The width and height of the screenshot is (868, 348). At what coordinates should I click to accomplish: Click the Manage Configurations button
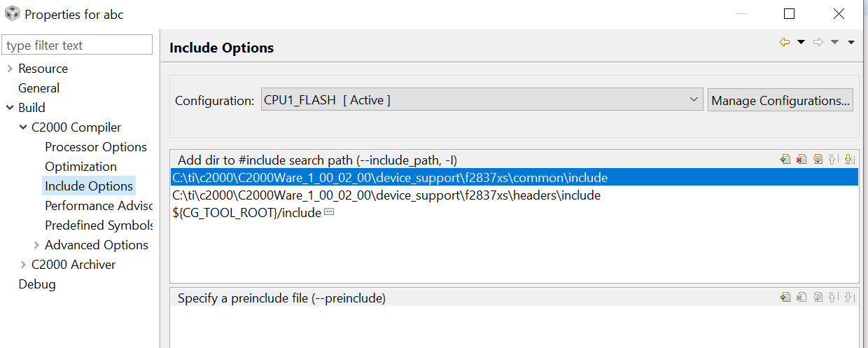[780, 100]
